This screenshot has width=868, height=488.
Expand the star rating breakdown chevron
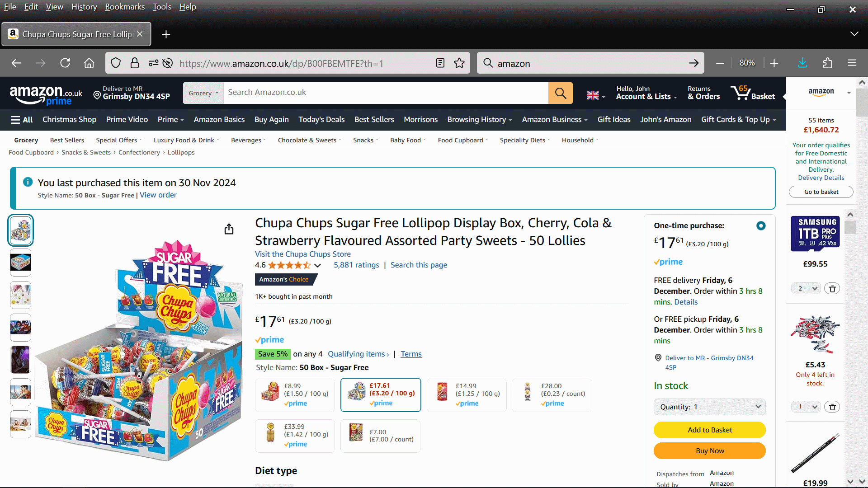(318, 266)
